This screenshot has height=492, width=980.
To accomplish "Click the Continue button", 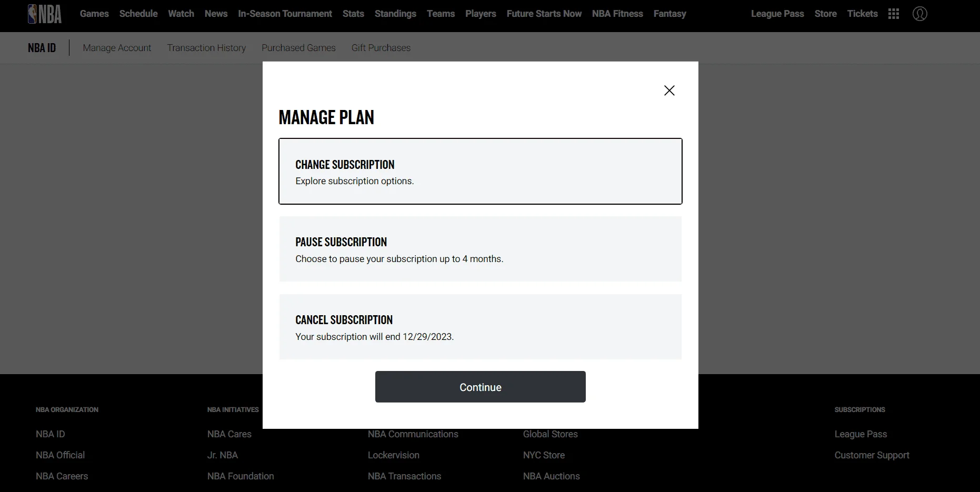I will [x=481, y=387].
